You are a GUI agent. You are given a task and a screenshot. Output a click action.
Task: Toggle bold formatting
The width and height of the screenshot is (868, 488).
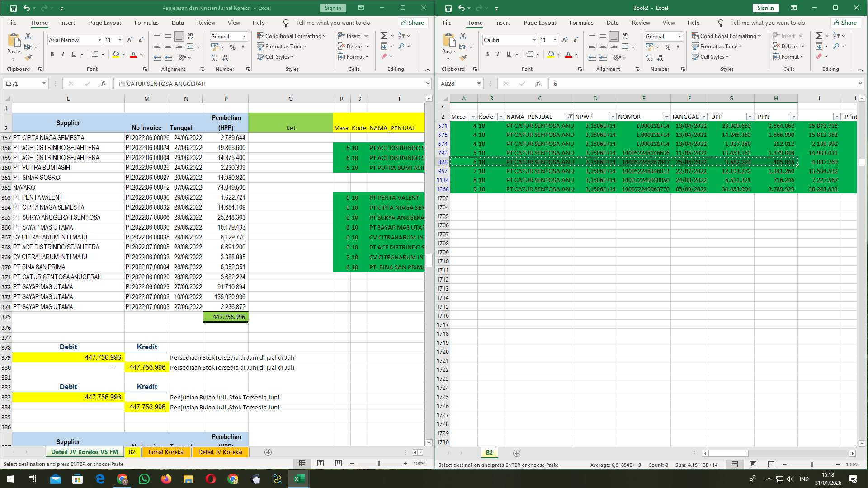pyautogui.click(x=51, y=54)
